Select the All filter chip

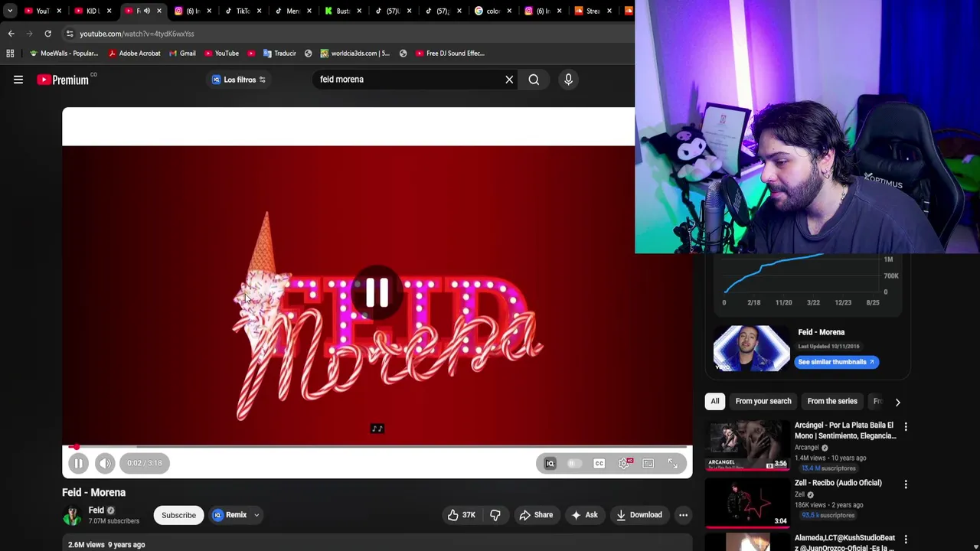pyautogui.click(x=715, y=401)
